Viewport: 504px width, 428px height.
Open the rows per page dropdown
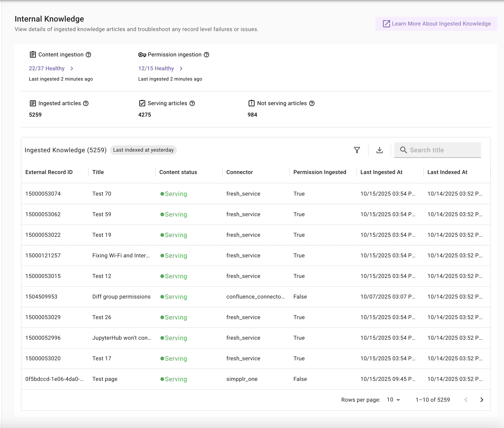tap(393, 400)
